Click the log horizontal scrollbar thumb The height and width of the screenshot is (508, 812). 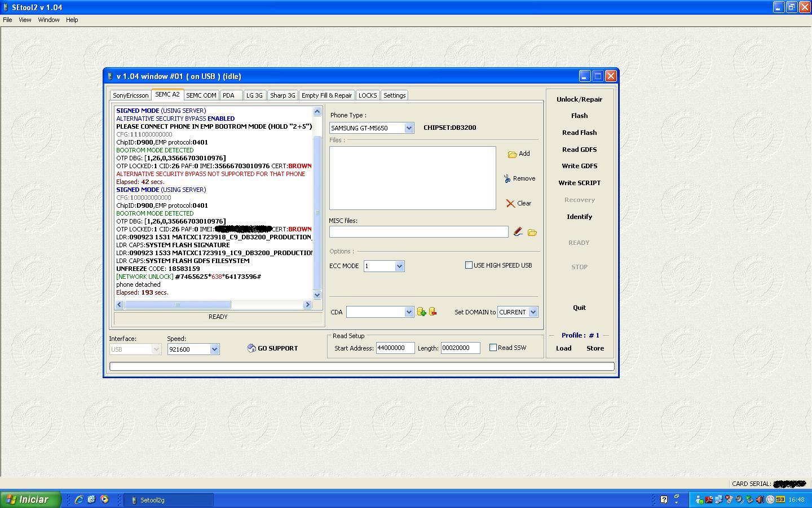pos(178,305)
